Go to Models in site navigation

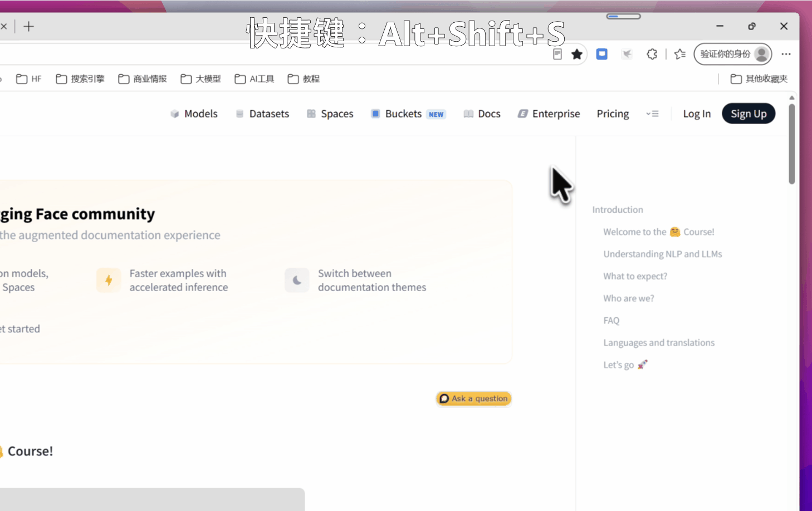[x=194, y=114]
